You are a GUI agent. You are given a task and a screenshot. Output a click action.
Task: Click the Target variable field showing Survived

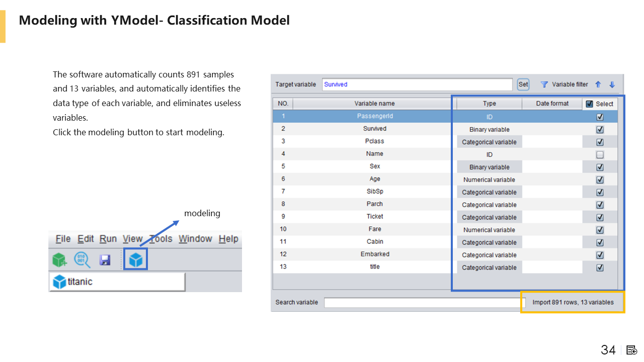417,84
